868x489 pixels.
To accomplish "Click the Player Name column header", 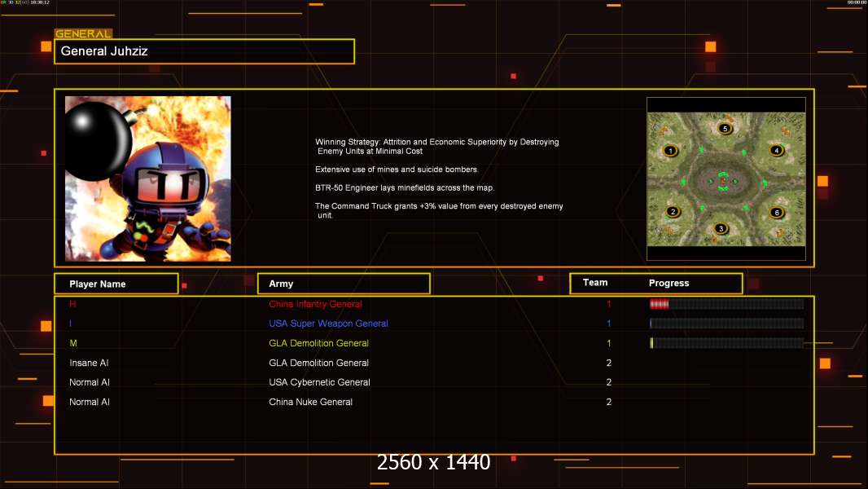I will (x=116, y=284).
